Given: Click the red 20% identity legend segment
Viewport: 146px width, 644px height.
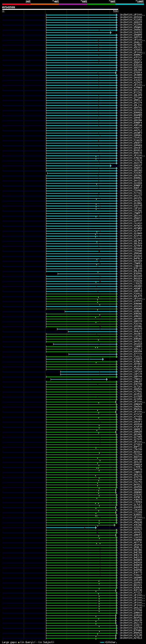Looking at the screenshot, I should (x=16, y=4).
